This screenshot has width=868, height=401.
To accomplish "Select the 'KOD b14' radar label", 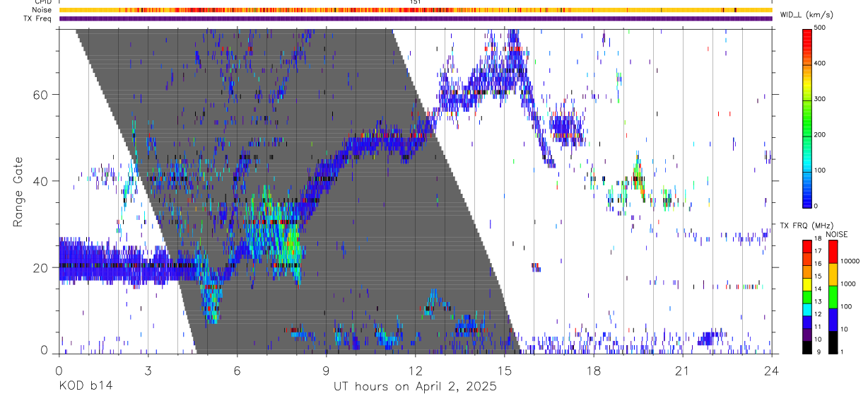I will (85, 387).
